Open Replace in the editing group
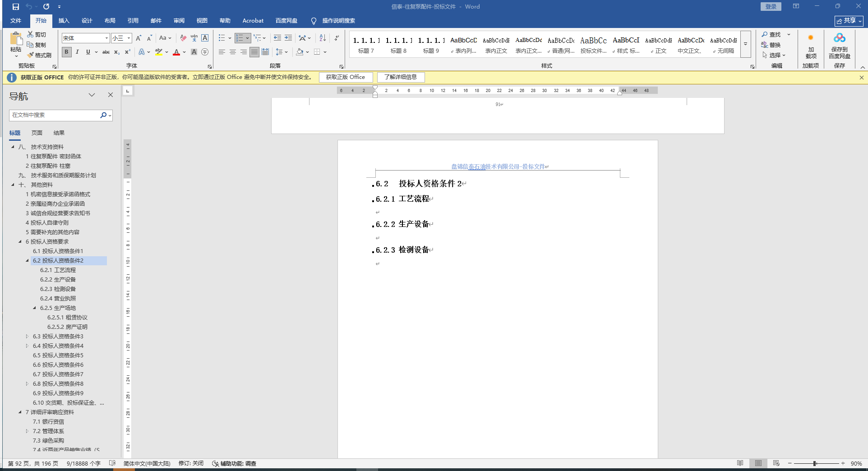Image resolution: width=868 pixels, height=471 pixels. point(771,45)
